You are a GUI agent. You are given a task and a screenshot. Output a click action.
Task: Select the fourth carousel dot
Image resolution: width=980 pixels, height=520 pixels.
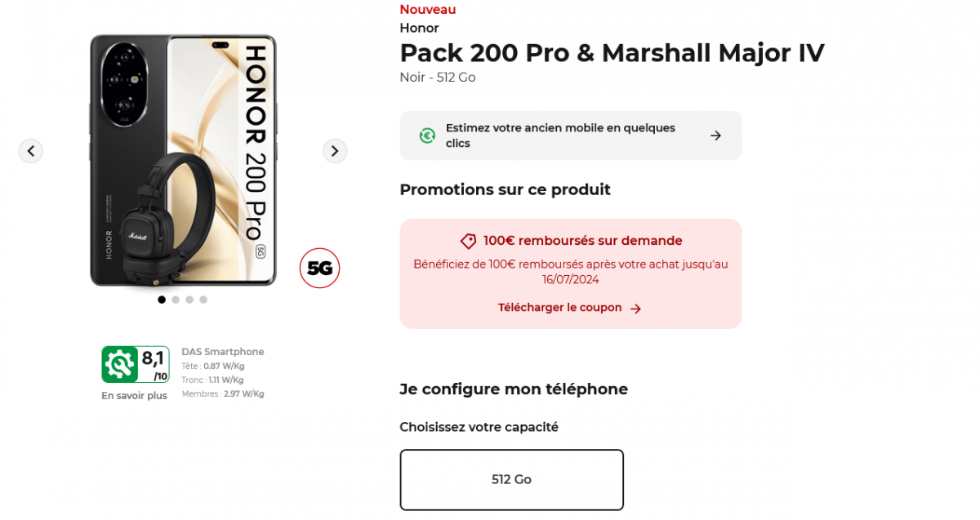point(203,300)
